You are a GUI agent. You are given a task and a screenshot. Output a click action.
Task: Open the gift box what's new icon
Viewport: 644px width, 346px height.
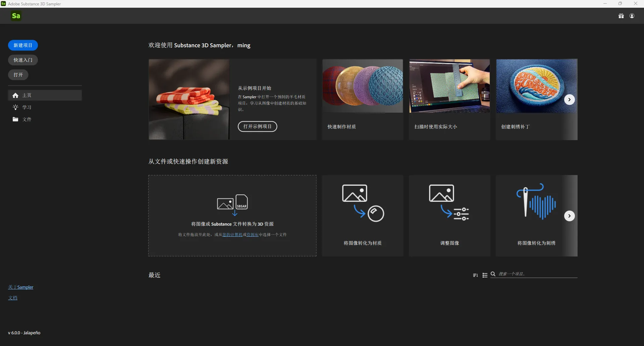click(621, 16)
